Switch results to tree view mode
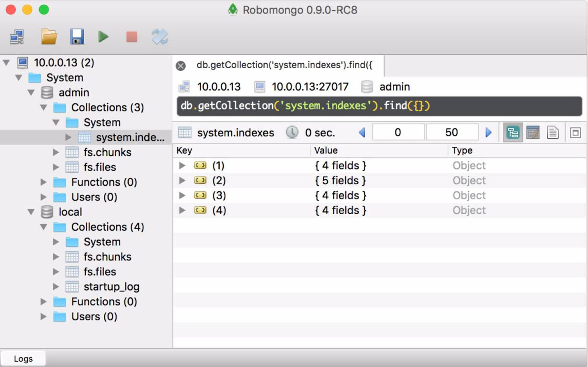Viewport: 588px width, 367px height. click(x=512, y=133)
